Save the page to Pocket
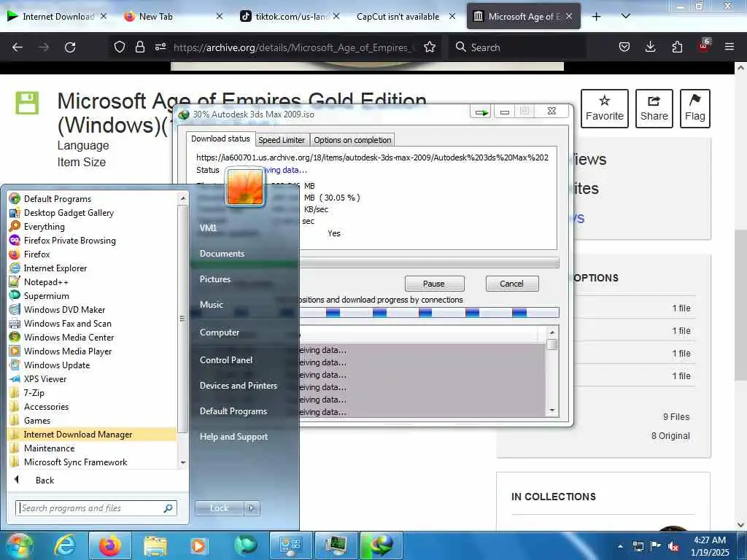Viewport: 747px width, 560px height. pyautogui.click(x=624, y=47)
